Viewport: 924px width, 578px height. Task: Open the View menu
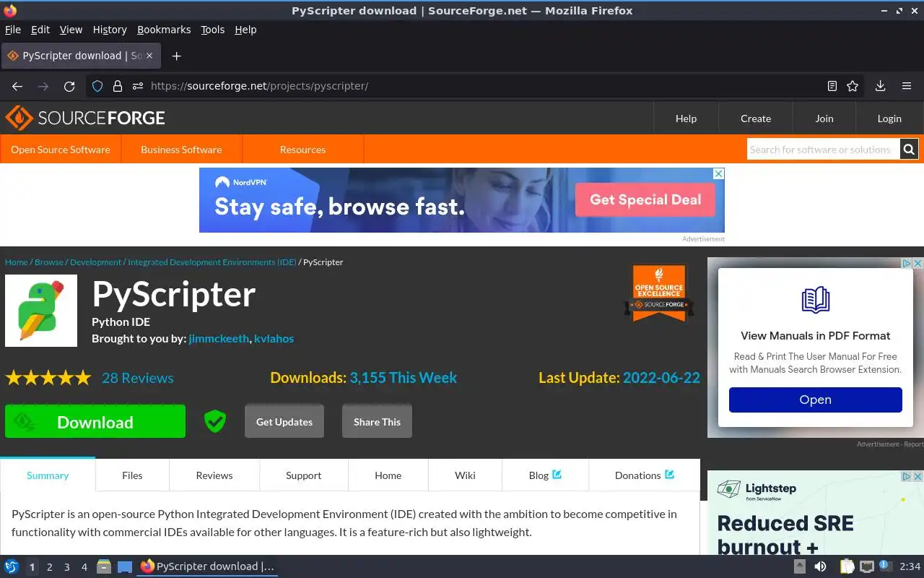click(x=71, y=30)
